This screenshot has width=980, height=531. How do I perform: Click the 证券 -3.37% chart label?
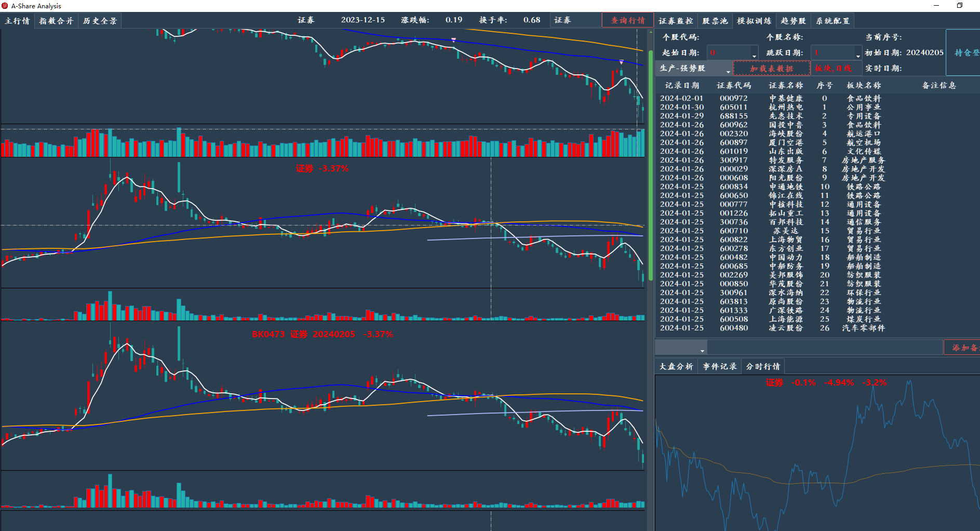(322, 168)
